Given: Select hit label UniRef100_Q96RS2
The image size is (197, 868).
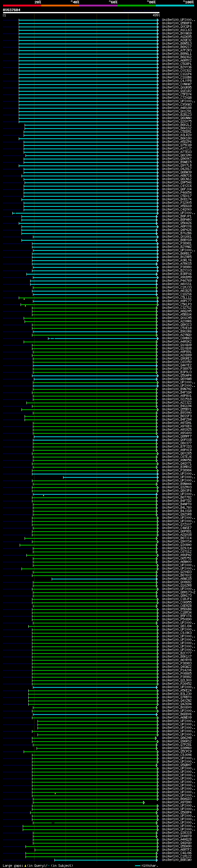Looking at the screenshot, I should [176, 741].
